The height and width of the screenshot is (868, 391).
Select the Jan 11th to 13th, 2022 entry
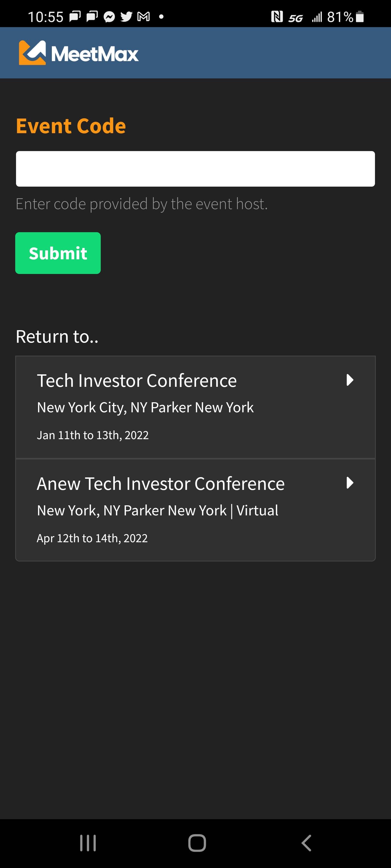coord(93,435)
